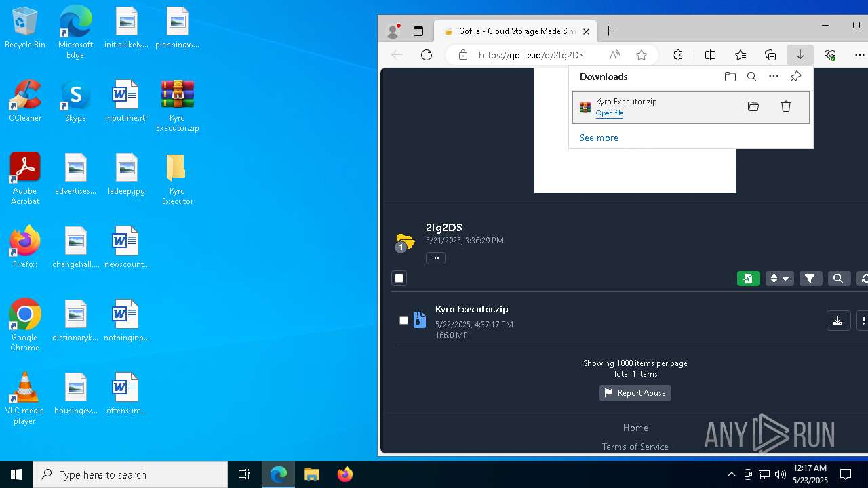The width and height of the screenshot is (868, 488).
Task: Check the Kyro Executor.zip file checkbox
Action: click(404, 320)
